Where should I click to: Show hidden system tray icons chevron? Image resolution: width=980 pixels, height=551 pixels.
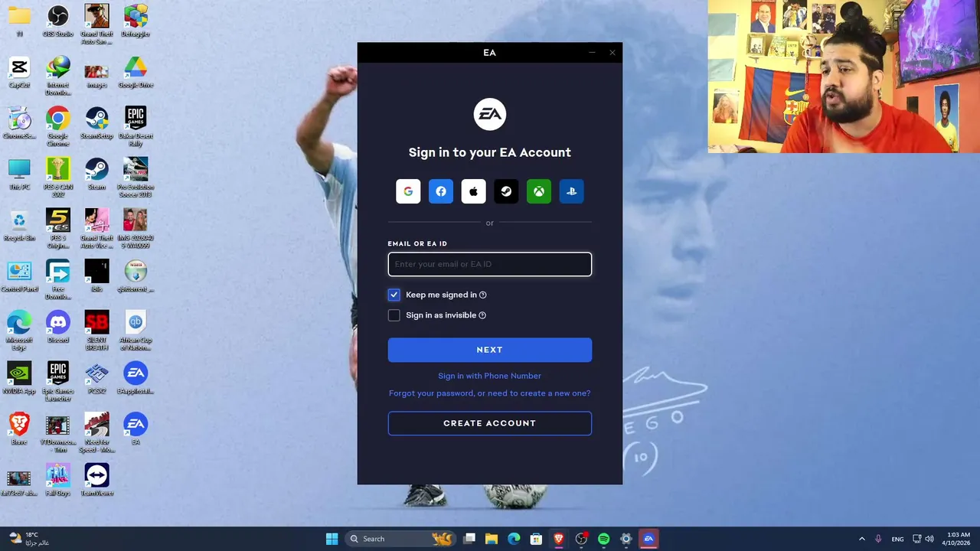(861, 539)
